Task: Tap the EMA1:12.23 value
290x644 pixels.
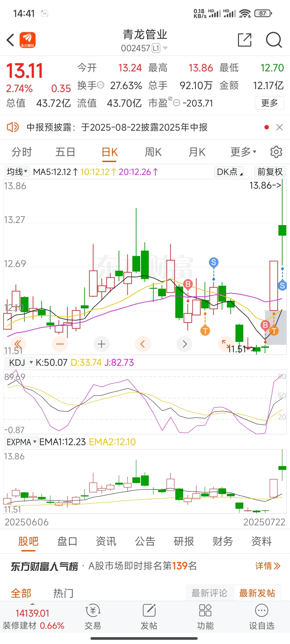Action: click(x=62, y=442)
